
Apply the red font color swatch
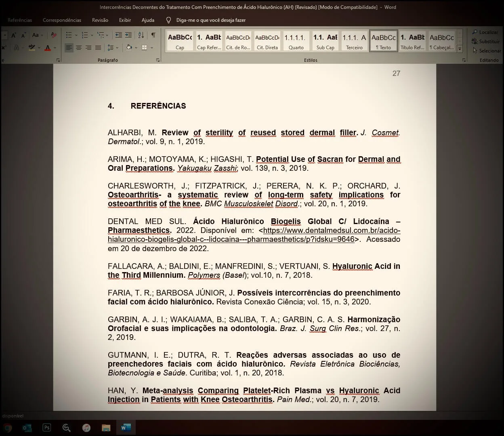click(48, 48)
